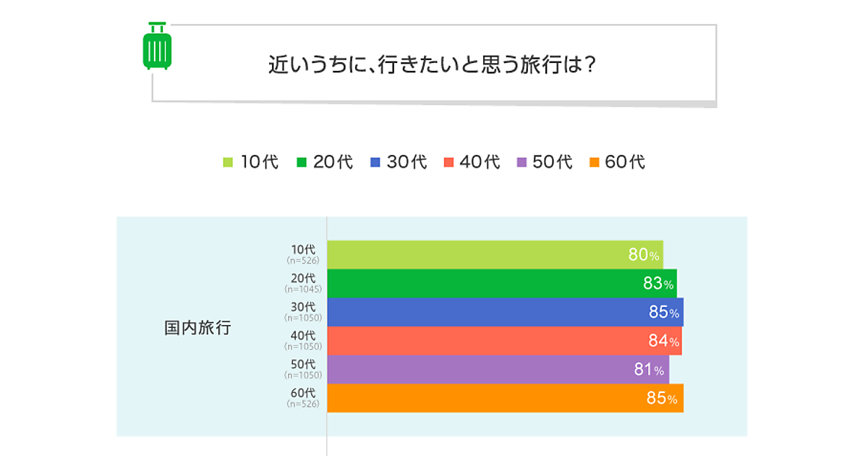
Task: Click the green suitcase icon
Action: (x=157, y=46)
